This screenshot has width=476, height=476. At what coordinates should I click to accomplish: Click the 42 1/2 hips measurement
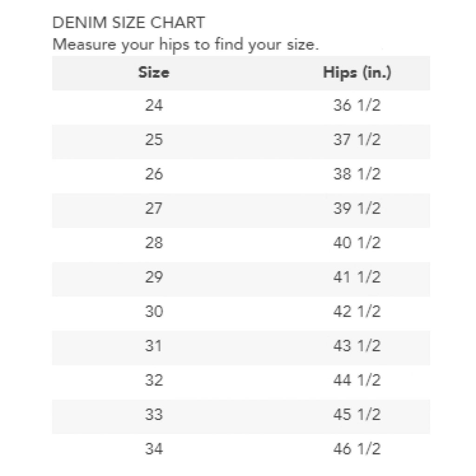coord(357,311)
